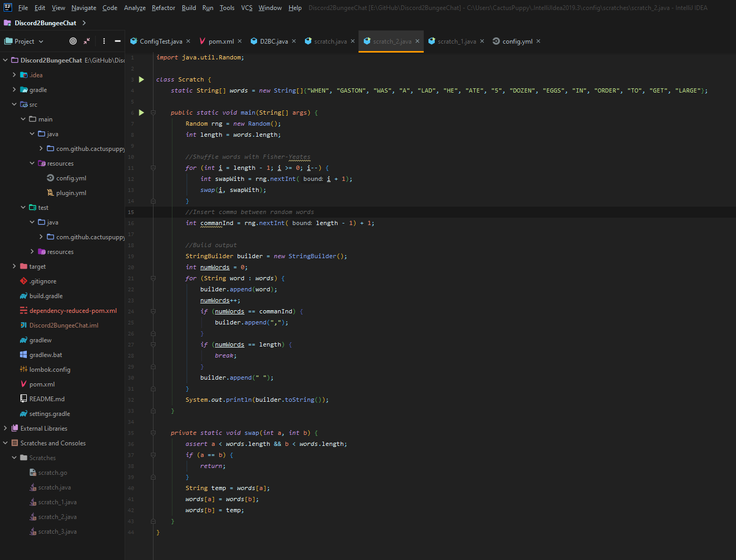Close the pom.xml editor tab

(240, 42)
